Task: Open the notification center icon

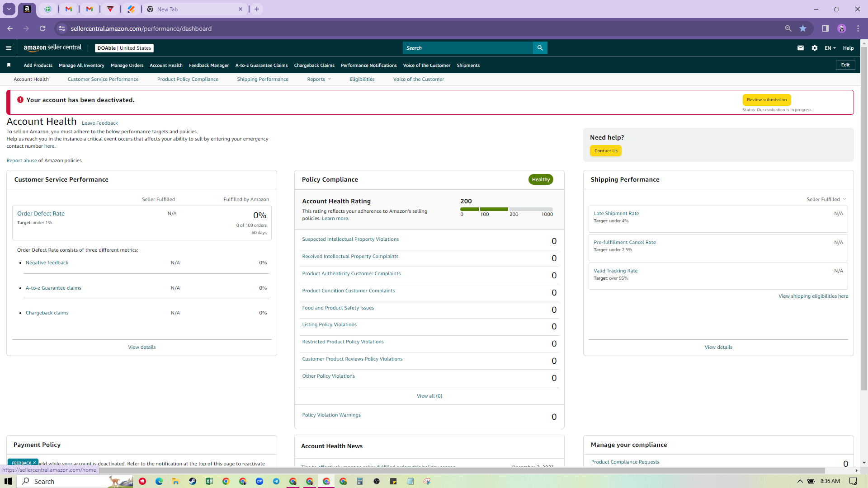Action: 853,481
